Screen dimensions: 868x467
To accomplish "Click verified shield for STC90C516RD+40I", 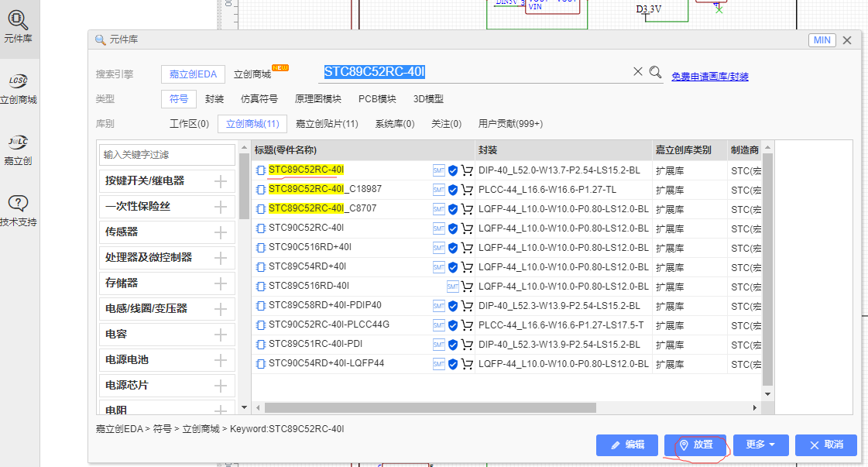I will [x=453, y=248].
